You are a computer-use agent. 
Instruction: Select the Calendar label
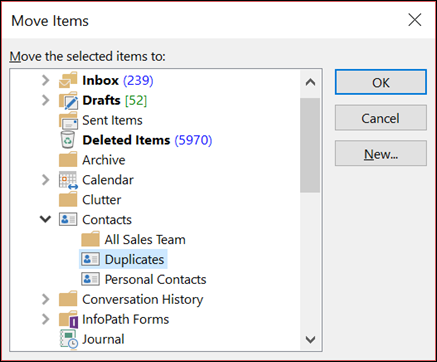108,180
